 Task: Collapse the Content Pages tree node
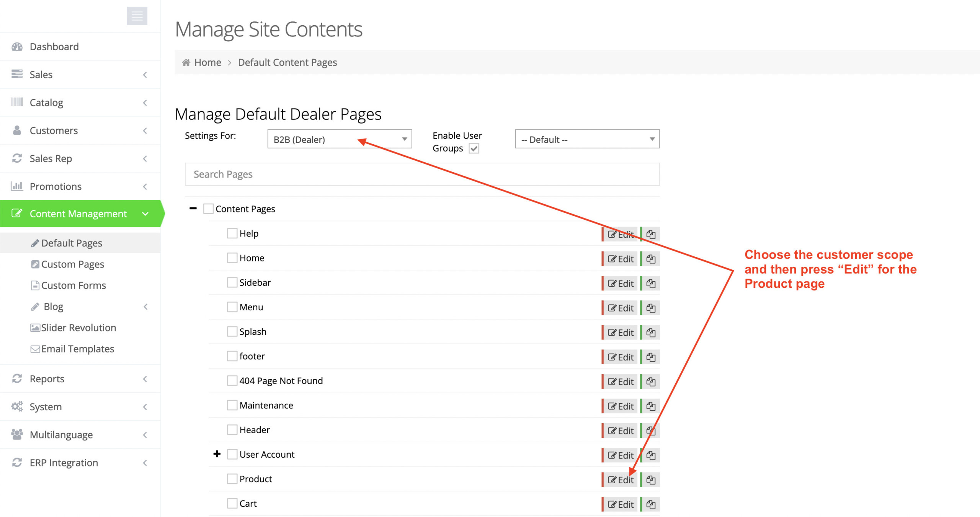tap(193, 208)
